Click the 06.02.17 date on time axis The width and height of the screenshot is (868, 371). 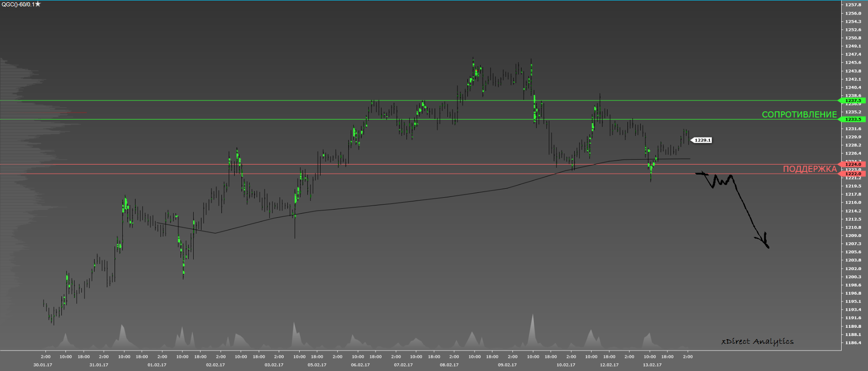[x=360, y=365]
